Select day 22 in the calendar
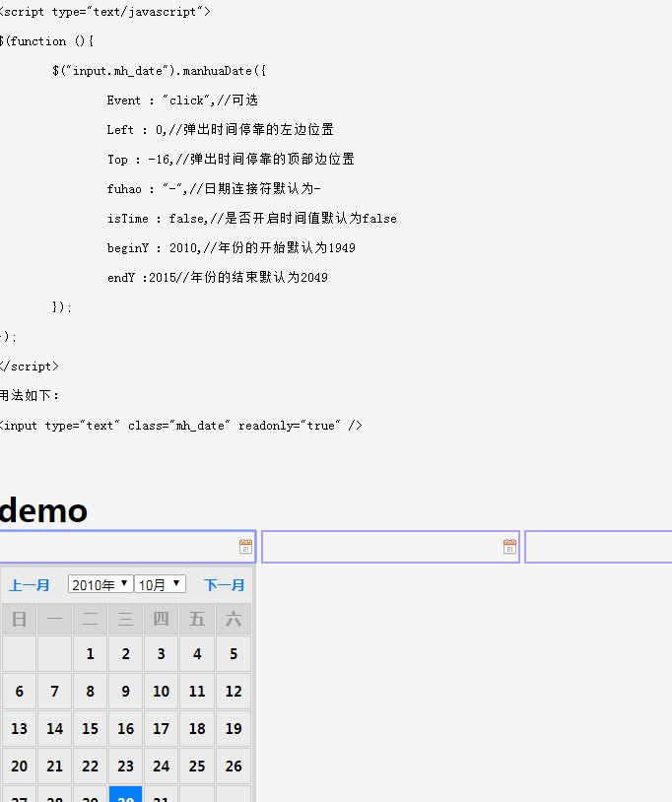The width and height of the screenshot is (672, 802). tap(90, 766)
